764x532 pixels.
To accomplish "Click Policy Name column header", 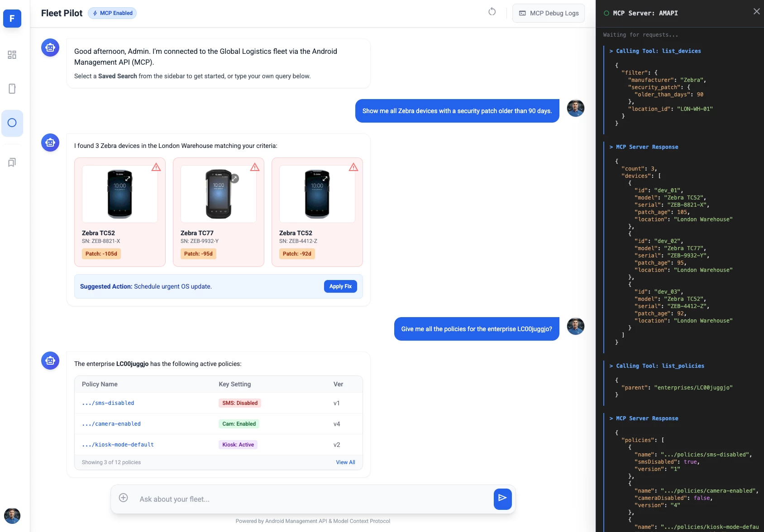I will coord(100,384).
